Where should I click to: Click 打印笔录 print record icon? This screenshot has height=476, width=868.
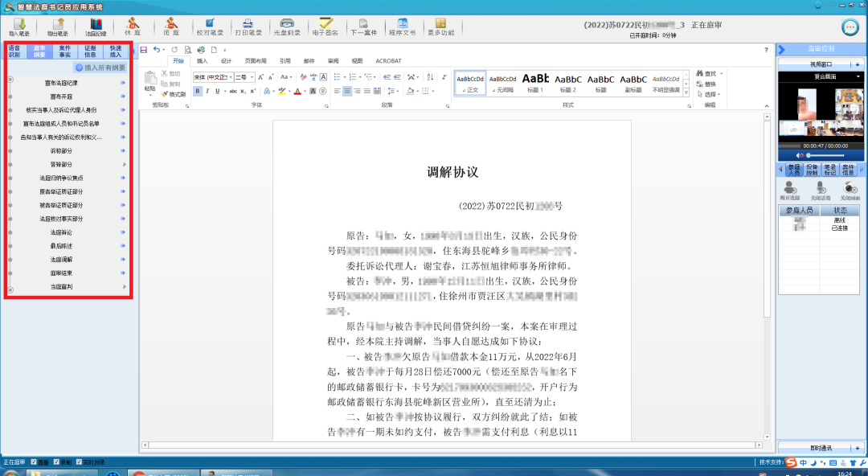tap(248, 27)
